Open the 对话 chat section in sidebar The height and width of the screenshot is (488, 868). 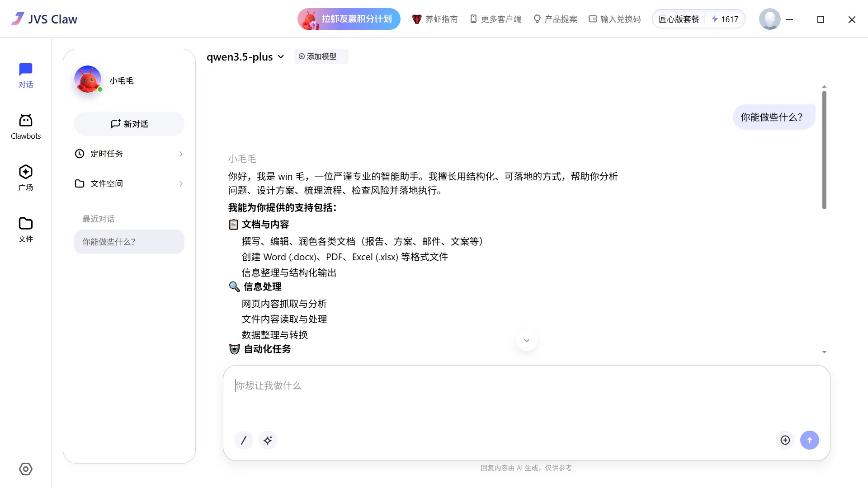pos(26,75)
